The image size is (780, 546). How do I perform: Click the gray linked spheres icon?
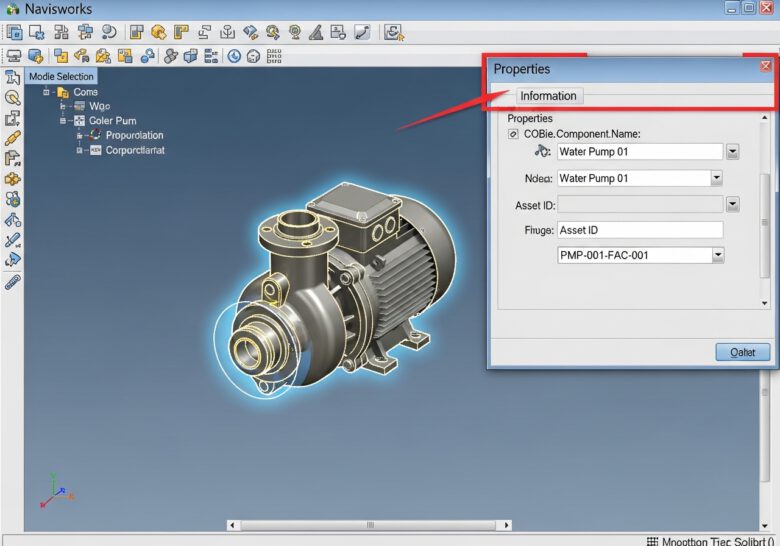(170, 56)
